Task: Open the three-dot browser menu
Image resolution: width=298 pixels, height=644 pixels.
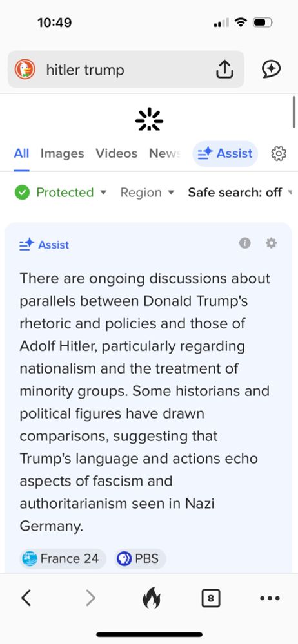Action: click(270, 598)
